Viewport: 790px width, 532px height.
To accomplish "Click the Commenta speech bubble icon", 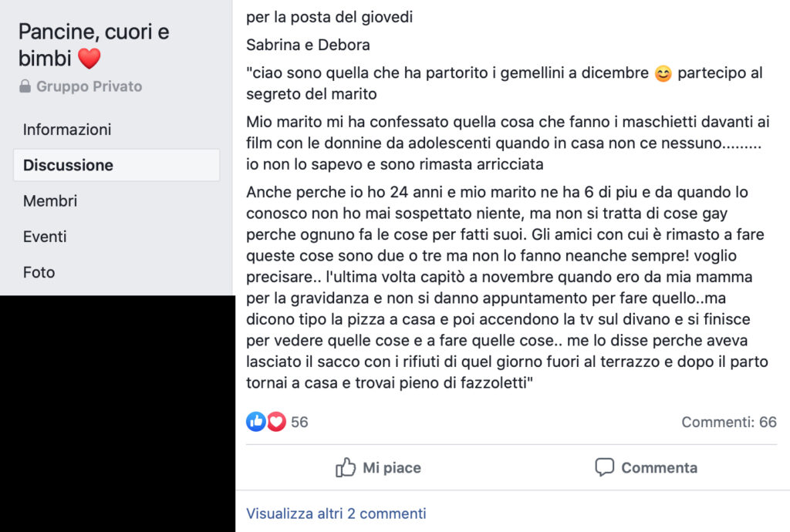I will pos(605,467).
